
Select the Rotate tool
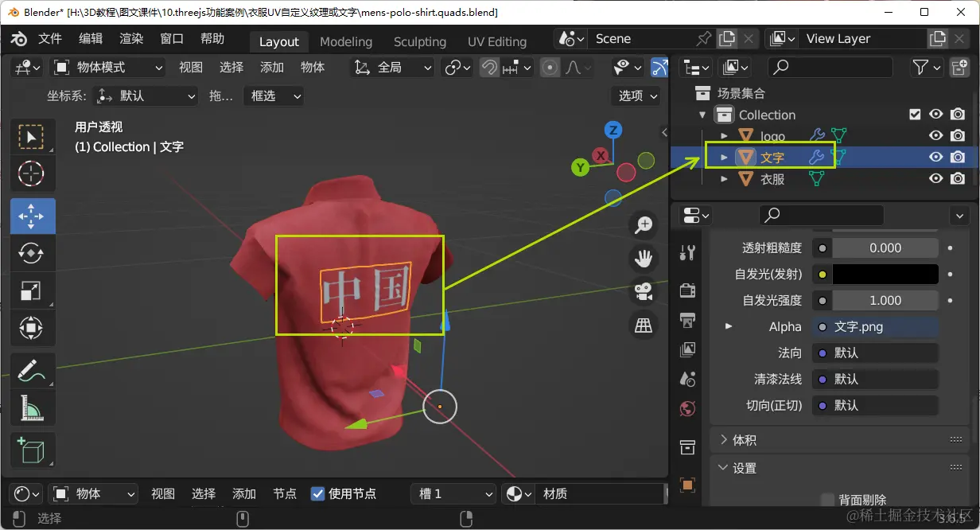(32, 254)
